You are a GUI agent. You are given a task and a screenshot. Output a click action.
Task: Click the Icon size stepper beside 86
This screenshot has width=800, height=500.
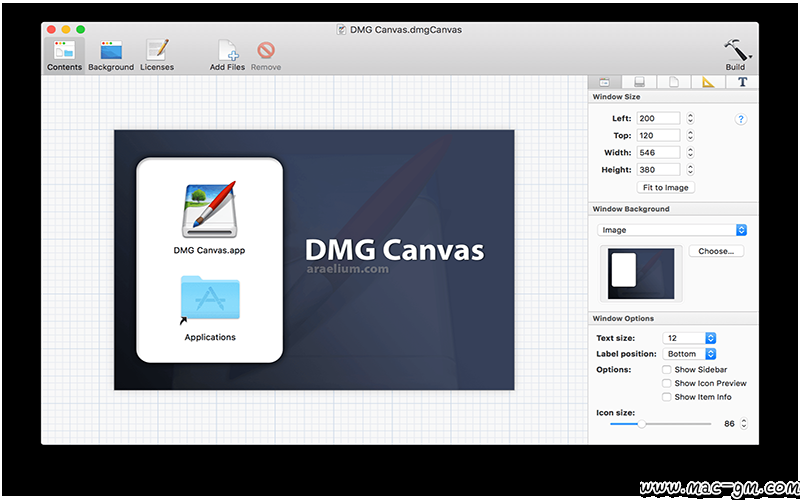pyautogui.click(x=744, y=424)
